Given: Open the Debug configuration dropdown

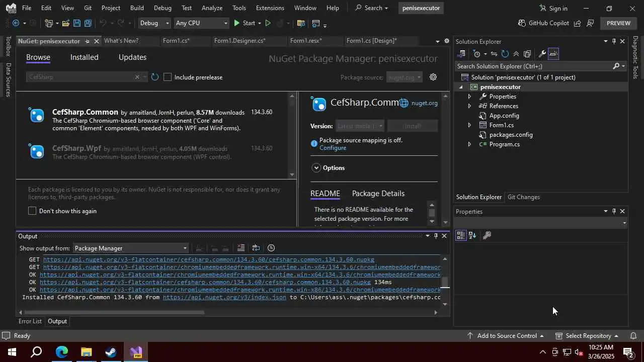Looking at the screenshot, I should pos(154,23).
